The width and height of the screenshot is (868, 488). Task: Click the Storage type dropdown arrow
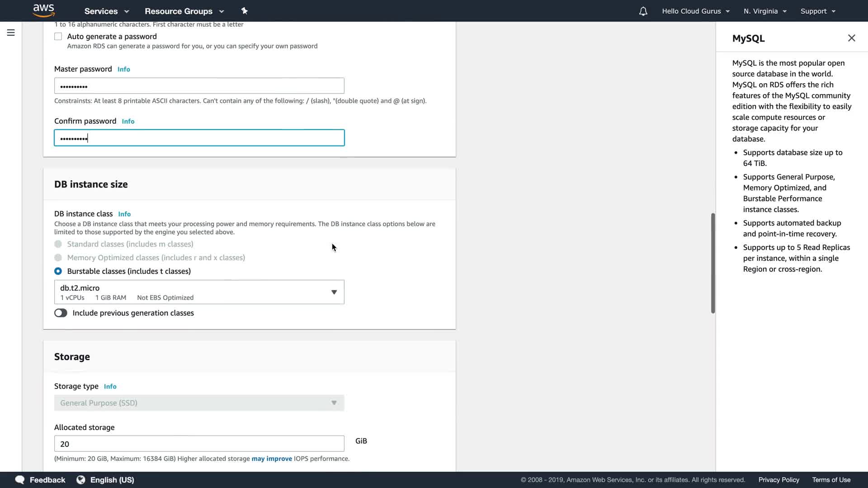(334, 403)
